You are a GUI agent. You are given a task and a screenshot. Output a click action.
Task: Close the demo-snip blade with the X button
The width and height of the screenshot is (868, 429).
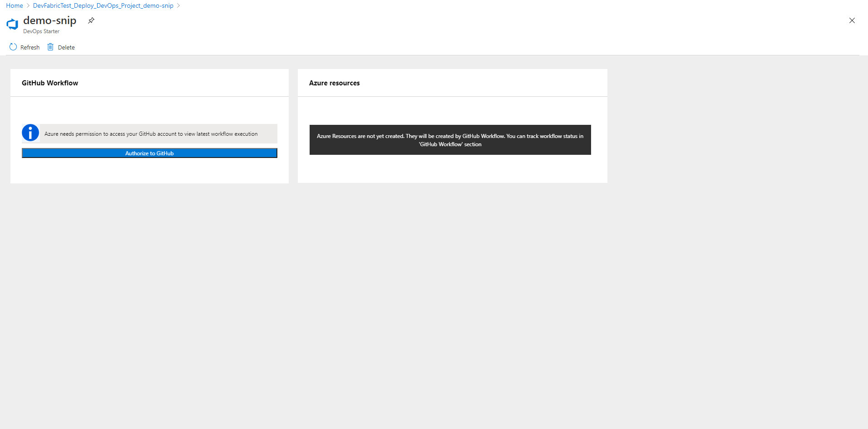click(852, 20)
